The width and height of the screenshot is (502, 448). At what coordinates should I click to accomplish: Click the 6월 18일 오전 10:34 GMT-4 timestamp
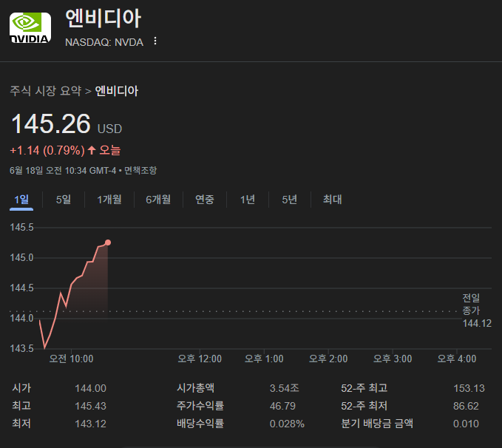(x=63, y=170)
